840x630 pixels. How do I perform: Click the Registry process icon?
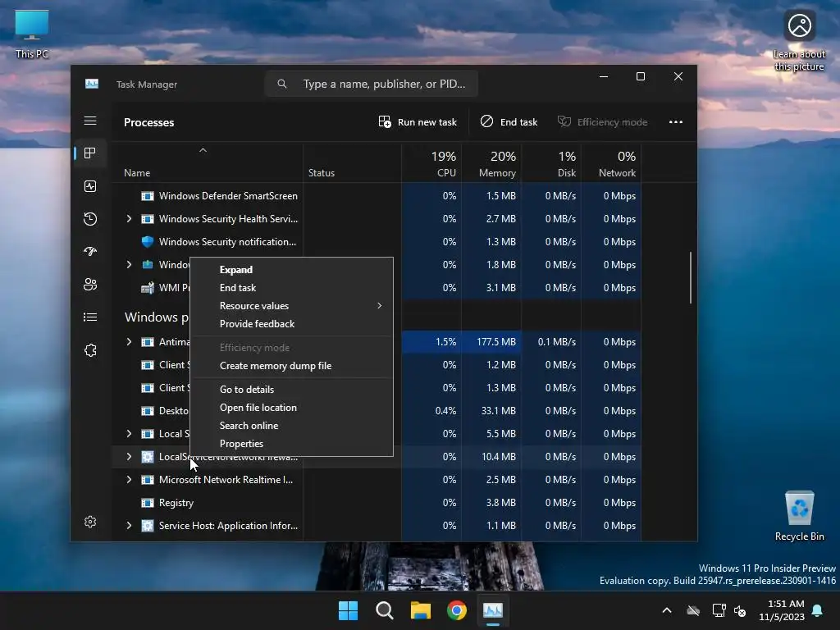pos(148,503)
